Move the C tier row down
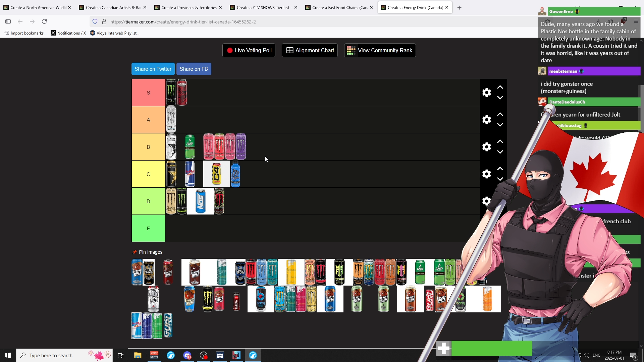The width and height of the screenshot is (644, 362). click(x=500, y=179)
